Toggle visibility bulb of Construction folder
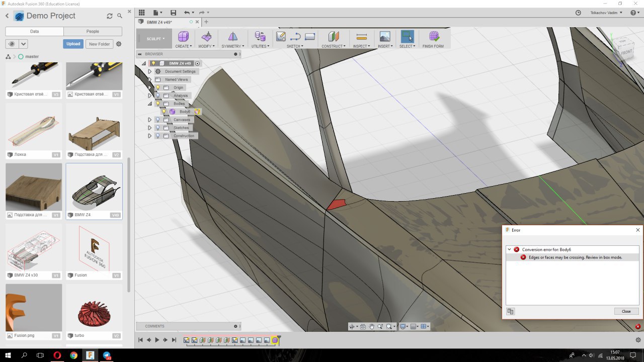The height and width of the screenshot is (362, 644). [157, 136]
